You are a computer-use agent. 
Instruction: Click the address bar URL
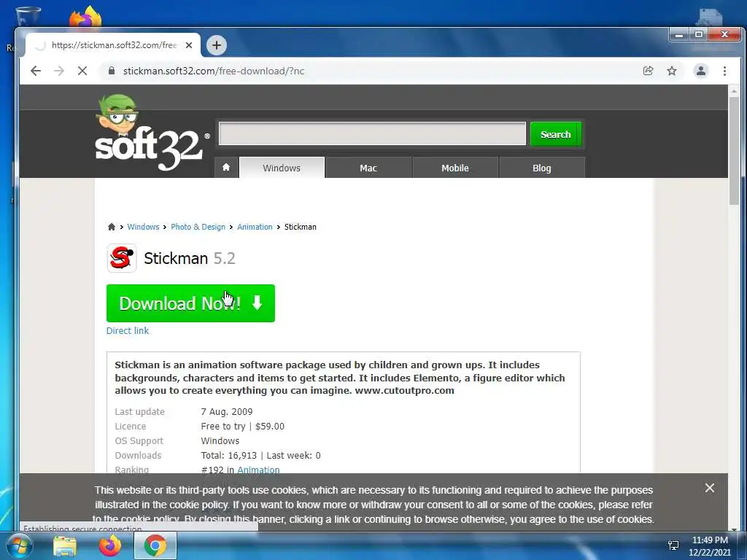tap(214, 71)
